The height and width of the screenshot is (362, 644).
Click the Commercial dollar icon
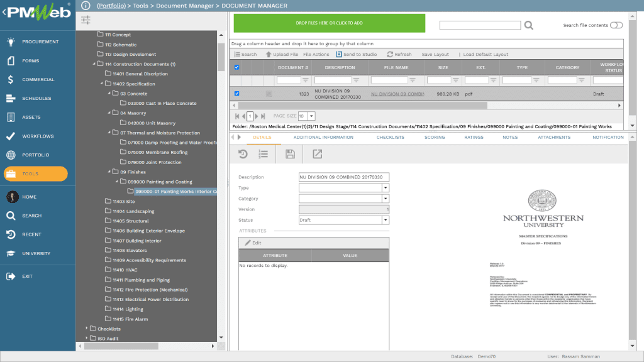click(x=11, y=79)
